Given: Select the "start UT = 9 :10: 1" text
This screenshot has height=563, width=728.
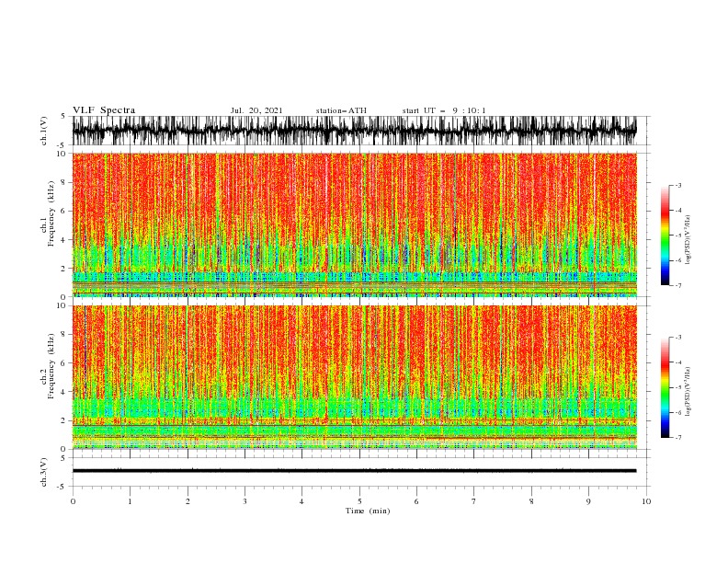Looking at the screenshot, I should 444,110.
